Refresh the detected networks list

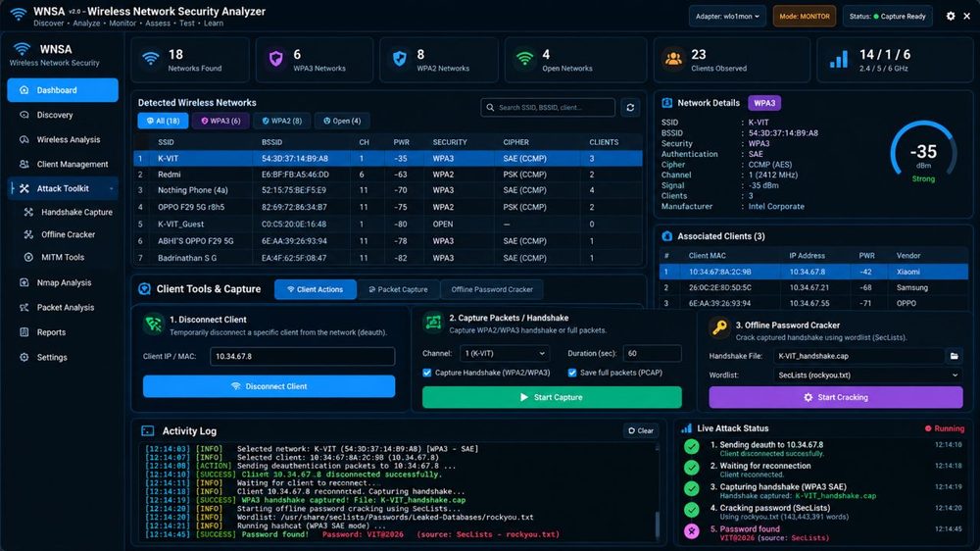(630, 108)
